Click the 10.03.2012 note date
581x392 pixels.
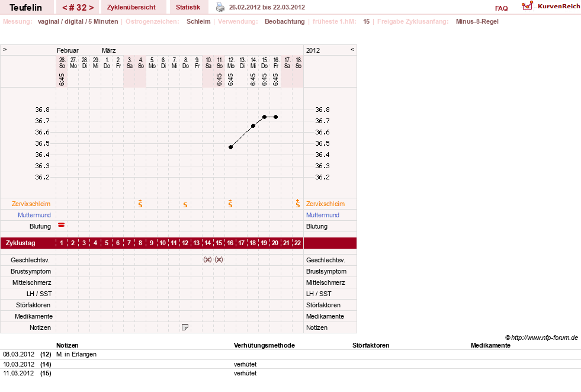(x=18, y=364)
